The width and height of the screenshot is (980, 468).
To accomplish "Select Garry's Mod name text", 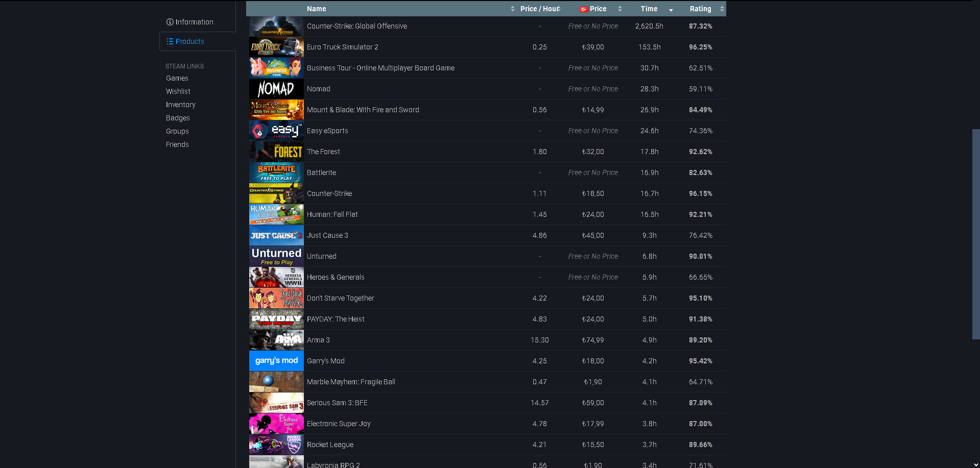I will (326, 361).
